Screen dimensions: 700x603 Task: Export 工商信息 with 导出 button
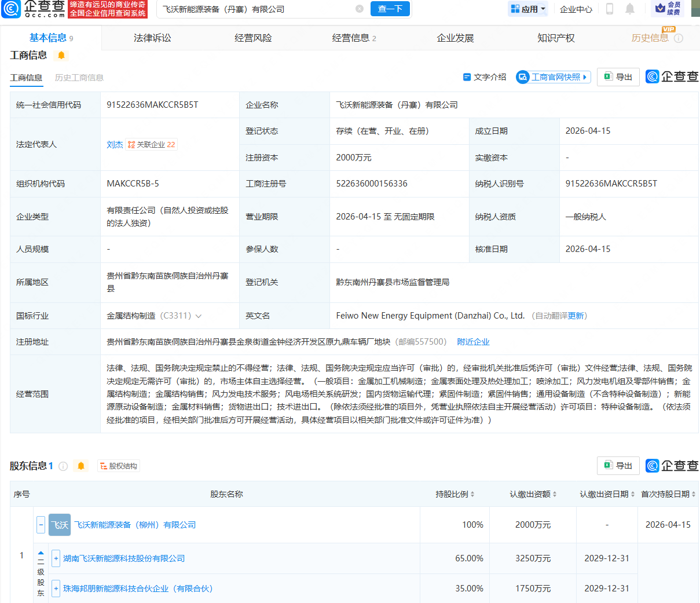pos(618,77)
